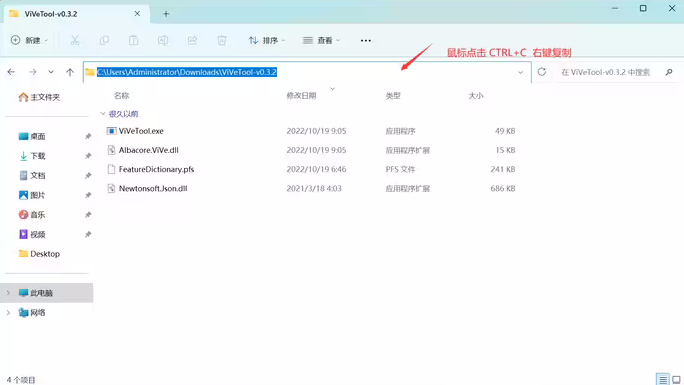Sort by the 大小 column header
This screenshot has height=385, width=684.
tap(475, 95)
